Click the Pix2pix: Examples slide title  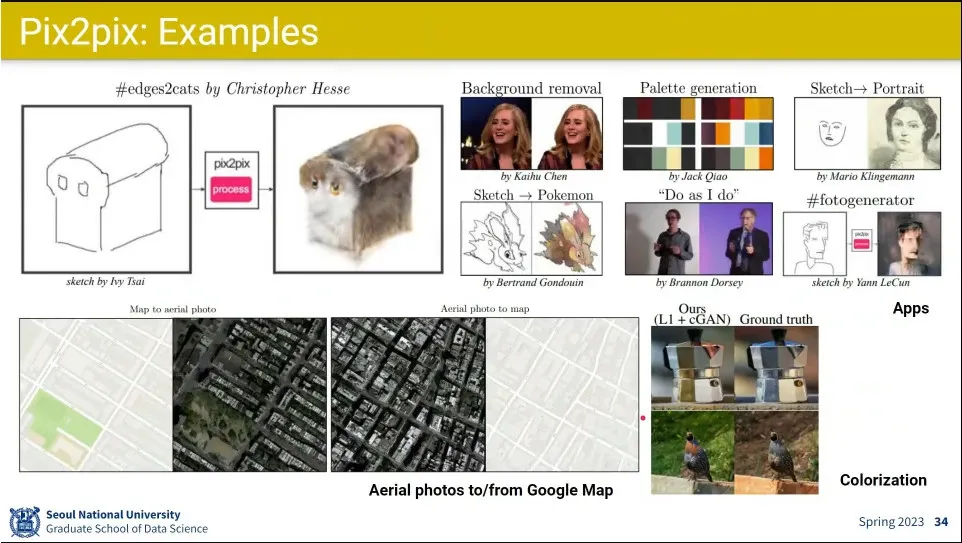(x=169, y=32)
